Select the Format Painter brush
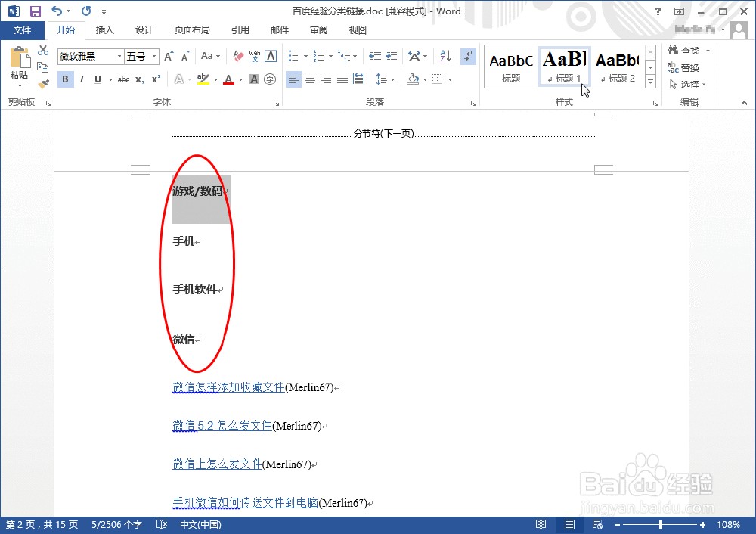Viewport: 756px width, 534px height. [43, 84]
